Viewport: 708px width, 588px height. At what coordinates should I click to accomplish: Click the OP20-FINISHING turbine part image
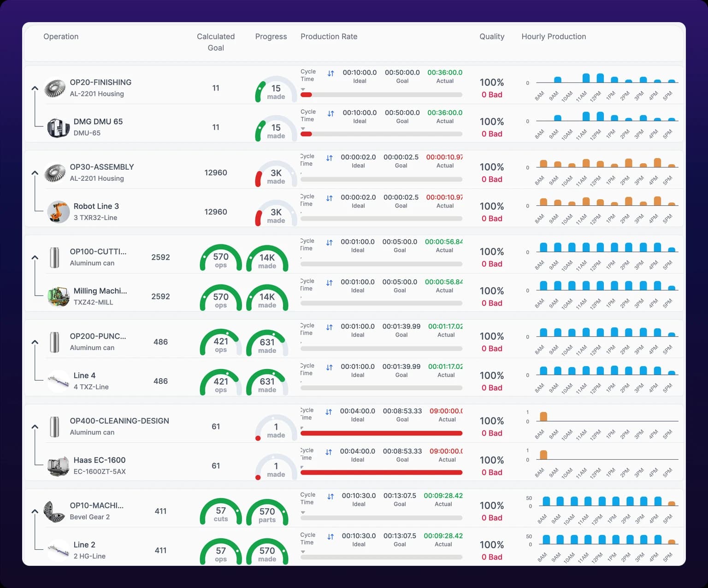coord(55,88)
